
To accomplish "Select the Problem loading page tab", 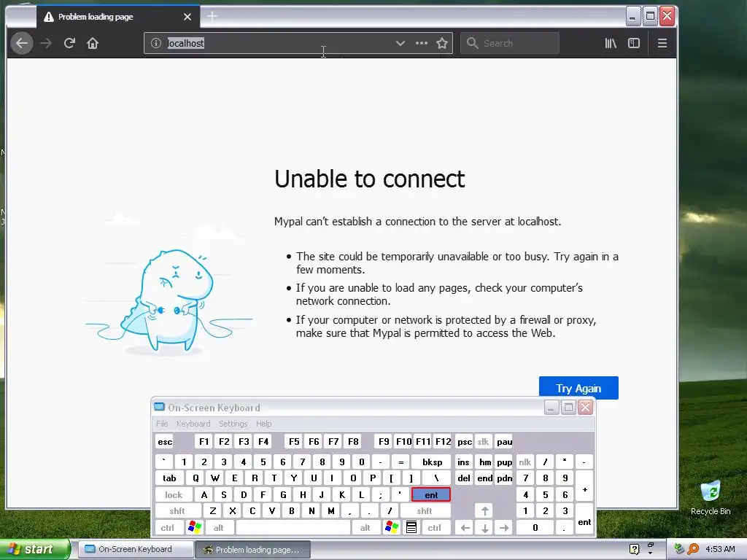I will pyautogui.click(x=117, y=17).
